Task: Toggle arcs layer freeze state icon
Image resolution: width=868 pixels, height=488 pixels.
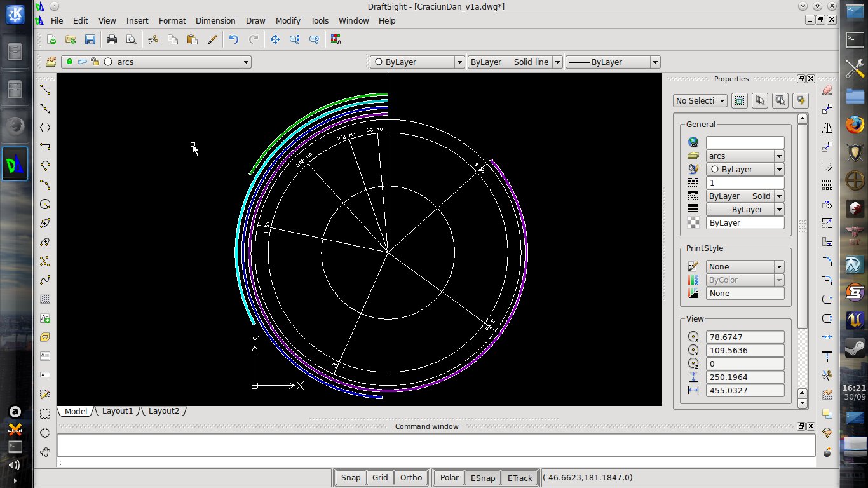Action: [82, 62]
